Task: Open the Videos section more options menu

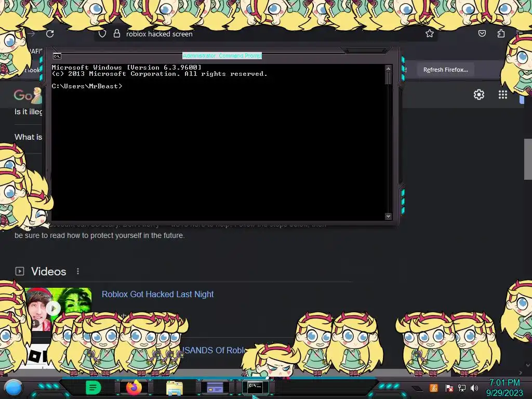Action: pyautogui.click(x=78, y=271)
